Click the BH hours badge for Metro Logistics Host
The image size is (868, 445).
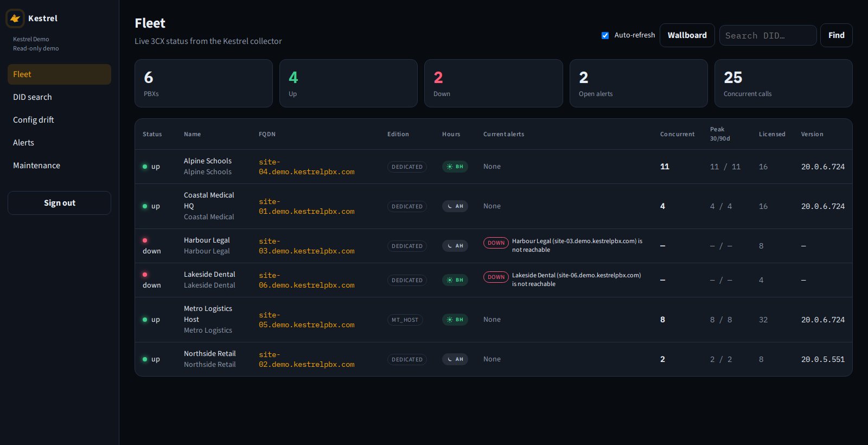click(x=455, y=320)
